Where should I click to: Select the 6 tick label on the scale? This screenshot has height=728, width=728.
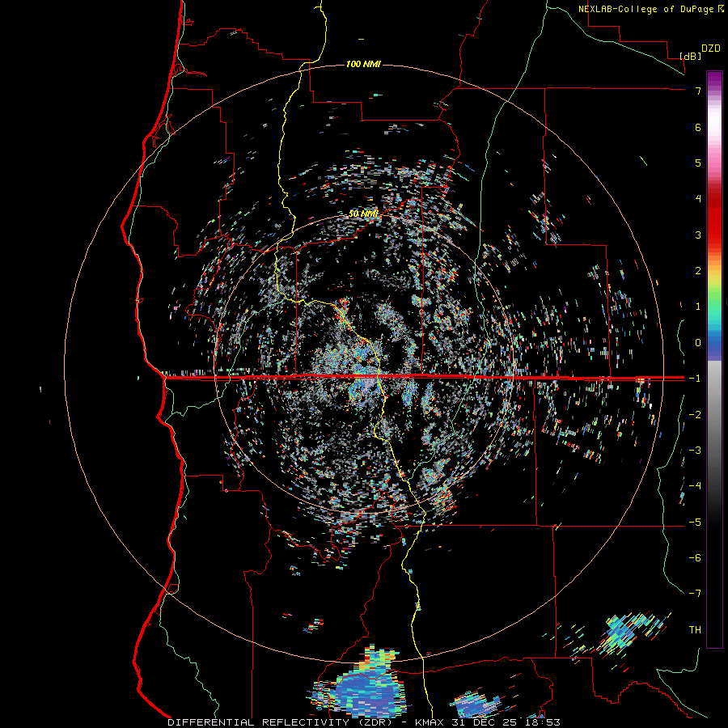pyautogui.click(x=698, y=127)
